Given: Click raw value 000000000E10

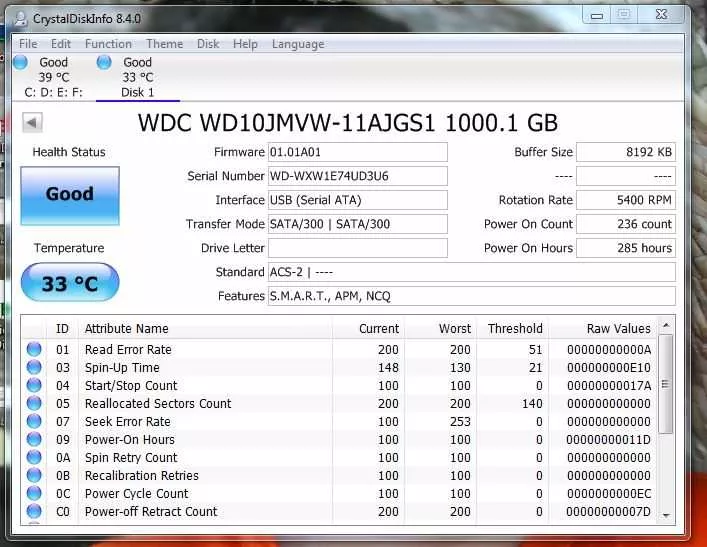Looking at the screenshot, I should pos(609,368).
